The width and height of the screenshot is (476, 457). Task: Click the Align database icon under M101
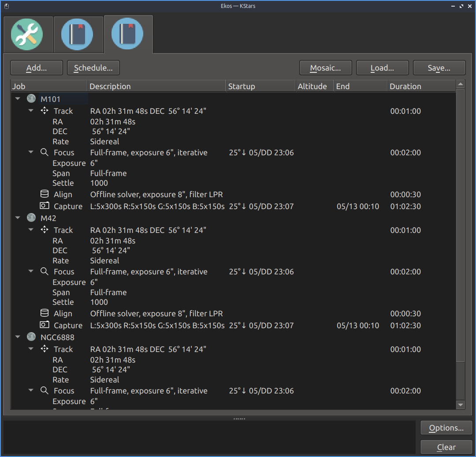(x=45, y=194)
